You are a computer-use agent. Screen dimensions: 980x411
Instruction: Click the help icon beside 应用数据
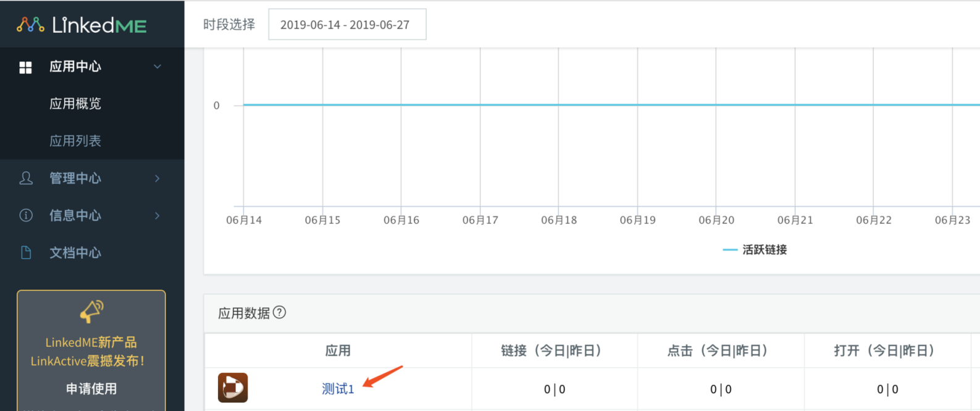[x=279, y=312]
